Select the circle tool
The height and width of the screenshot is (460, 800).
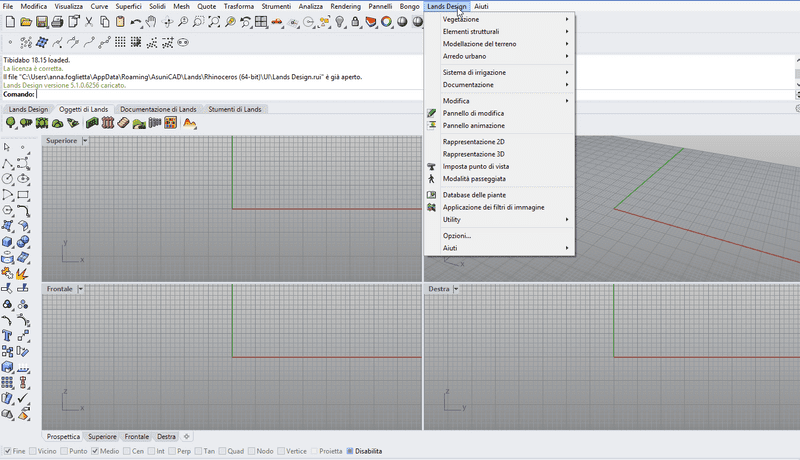point(7,178)
